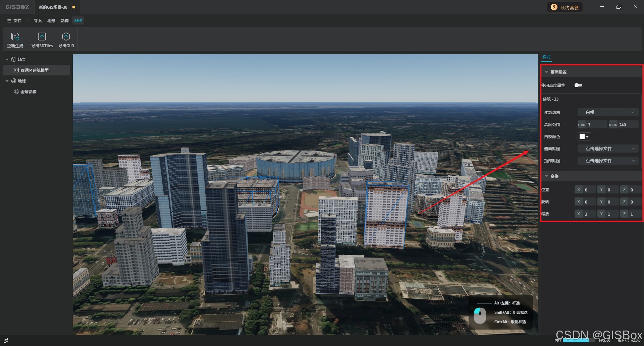Click the log icon in status bar

pos(5,340)
